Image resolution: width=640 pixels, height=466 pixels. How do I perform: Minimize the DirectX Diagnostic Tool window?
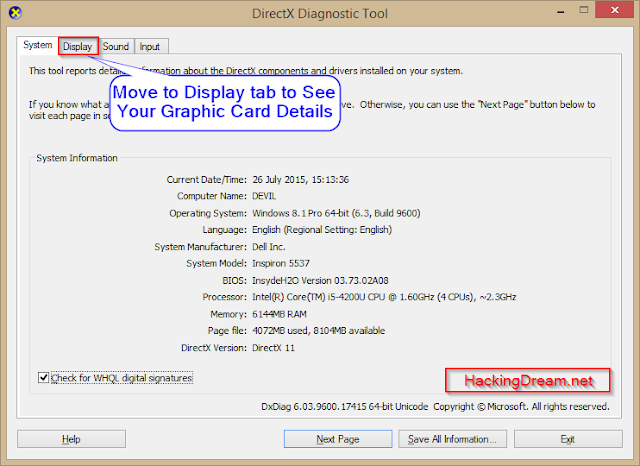click(x=561, y=11)
